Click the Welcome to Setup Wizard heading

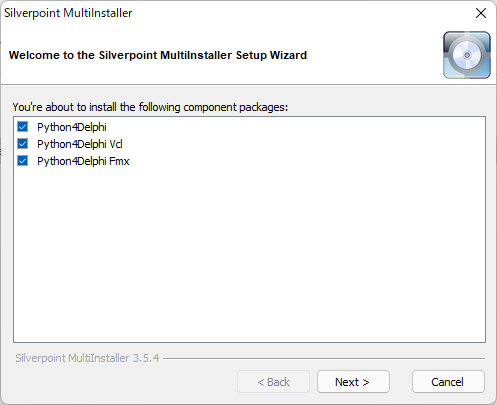(x=158, y=55)
